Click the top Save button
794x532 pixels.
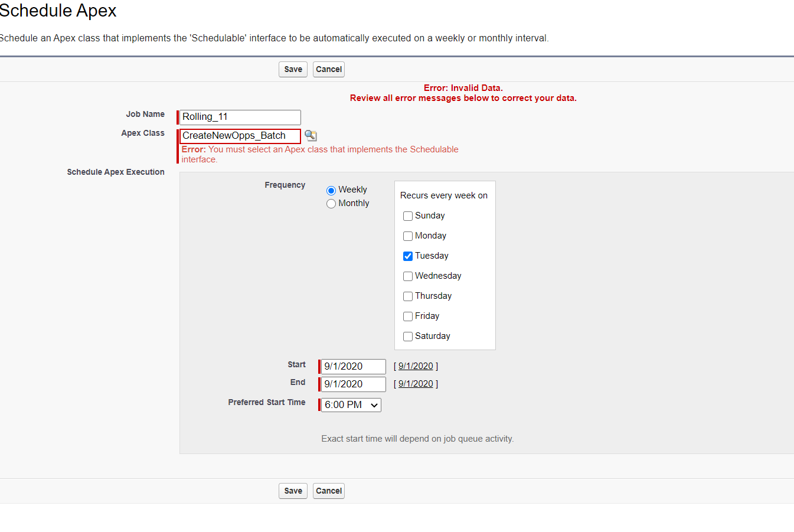tap(293, 69)
